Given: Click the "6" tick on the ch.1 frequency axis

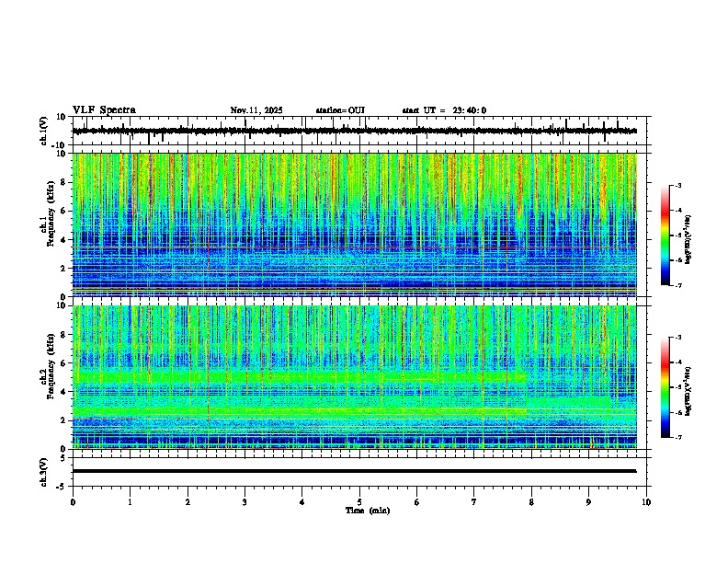Looking at the screenshot, I should (x=64, y=211).
